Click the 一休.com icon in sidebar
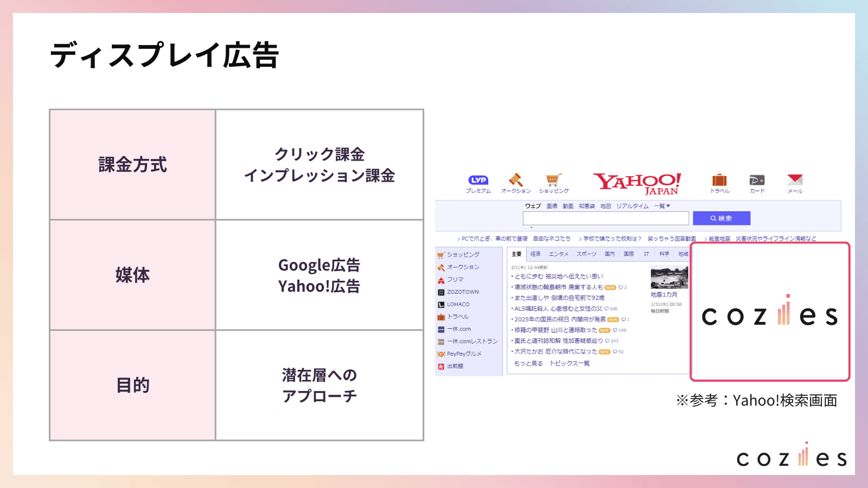 (441, 329)
